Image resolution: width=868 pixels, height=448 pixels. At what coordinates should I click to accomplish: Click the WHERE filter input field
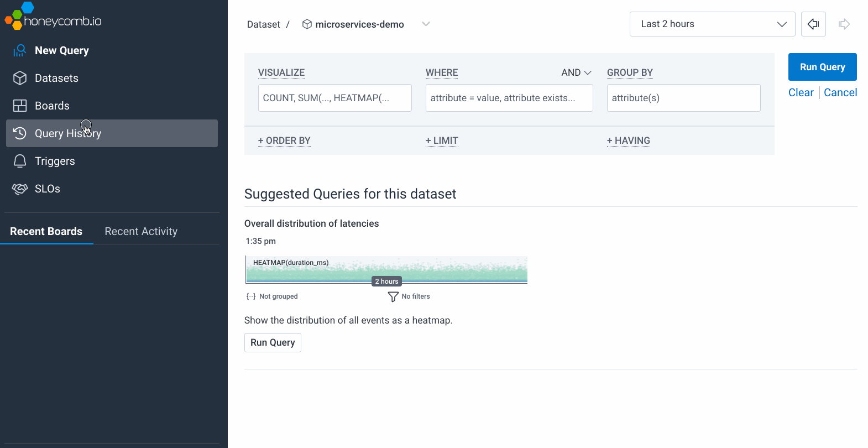(509, 98)
